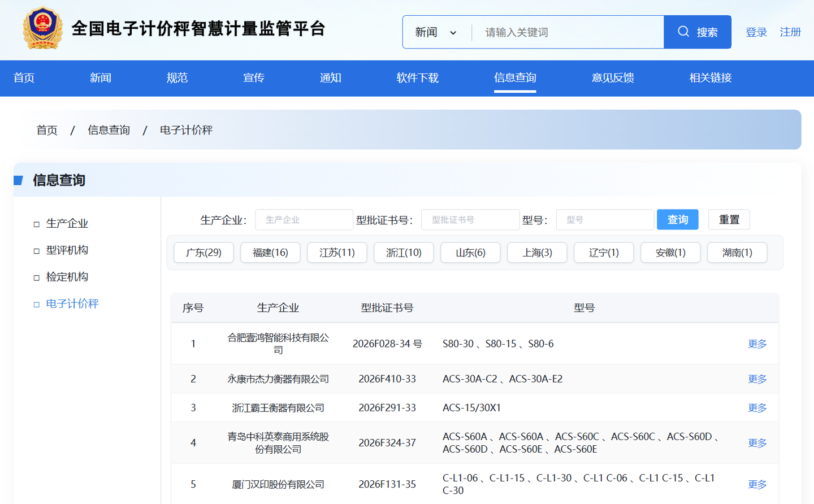This screenshot has width=814, height=504.
Task: Focus the 型批证书号 filter input
Action: coord(470,220)
